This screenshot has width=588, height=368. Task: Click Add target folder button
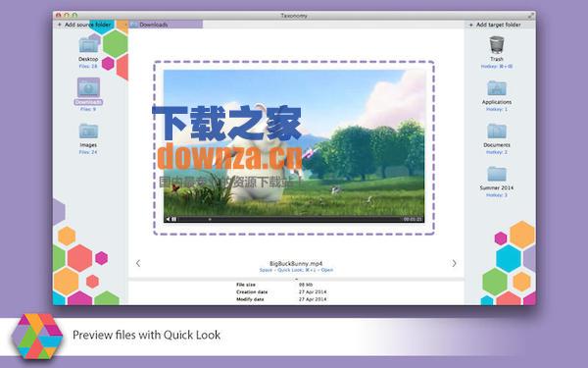495,25
